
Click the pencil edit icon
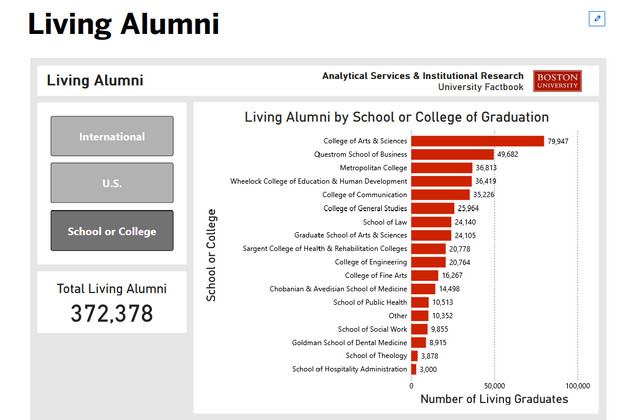[597, 18]
